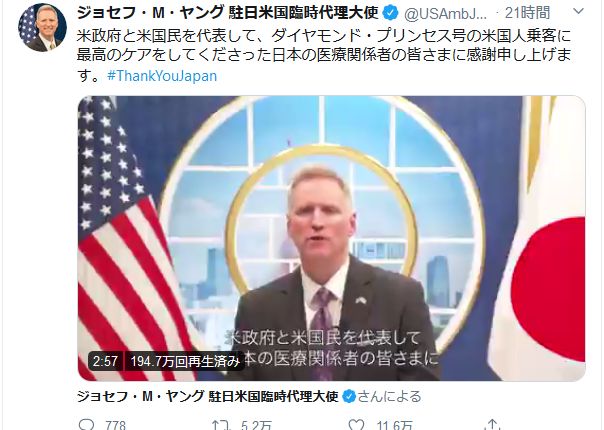Image resolution: width=604 pixels, height=430 pixels.
Task: Click the author's profile avatar photo
Action: (42, 28)
